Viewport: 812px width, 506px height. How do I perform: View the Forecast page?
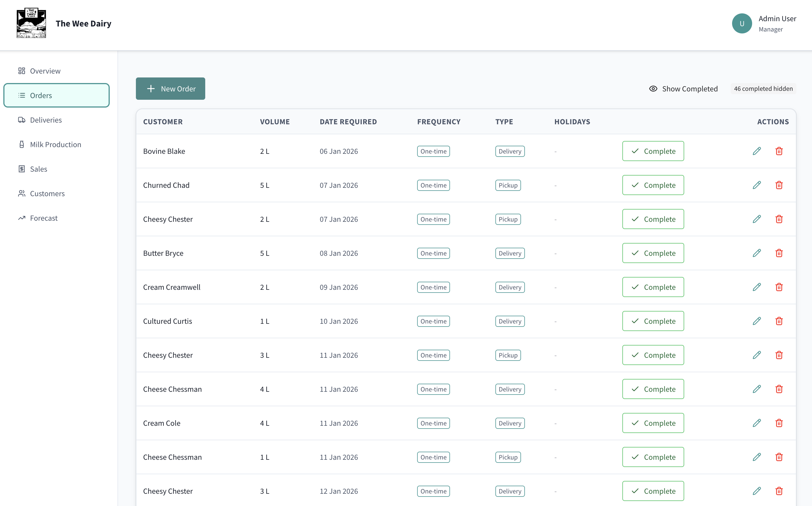44,218
